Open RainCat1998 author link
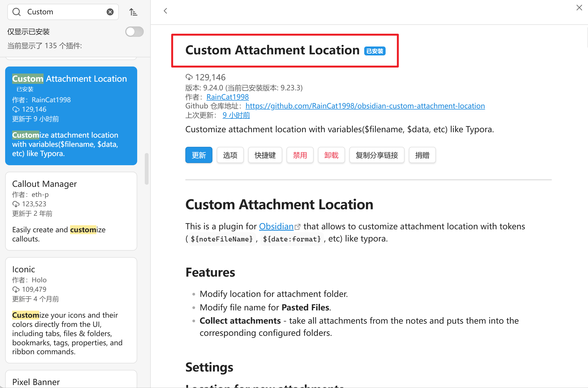Viewport: 588px width, 388px height. [227, 97]
